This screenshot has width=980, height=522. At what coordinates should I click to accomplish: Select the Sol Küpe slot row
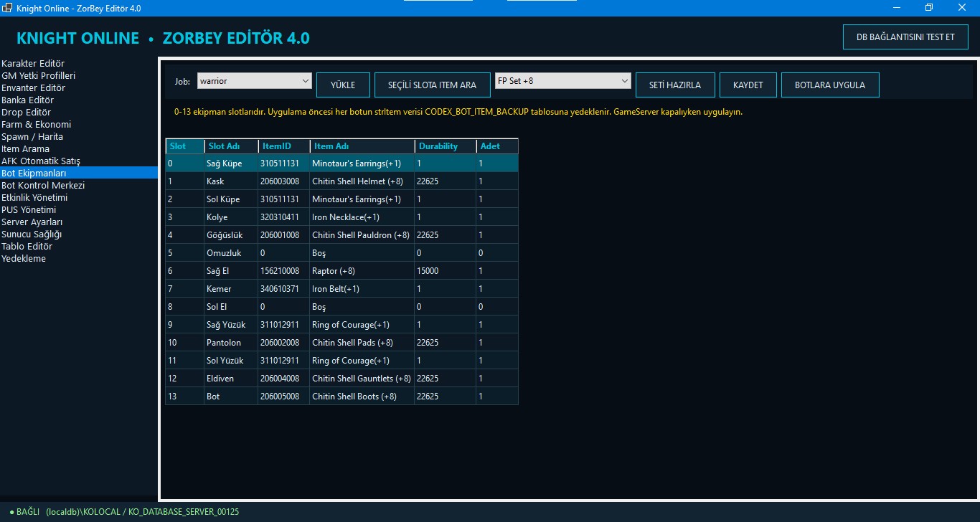pos(342,199)
